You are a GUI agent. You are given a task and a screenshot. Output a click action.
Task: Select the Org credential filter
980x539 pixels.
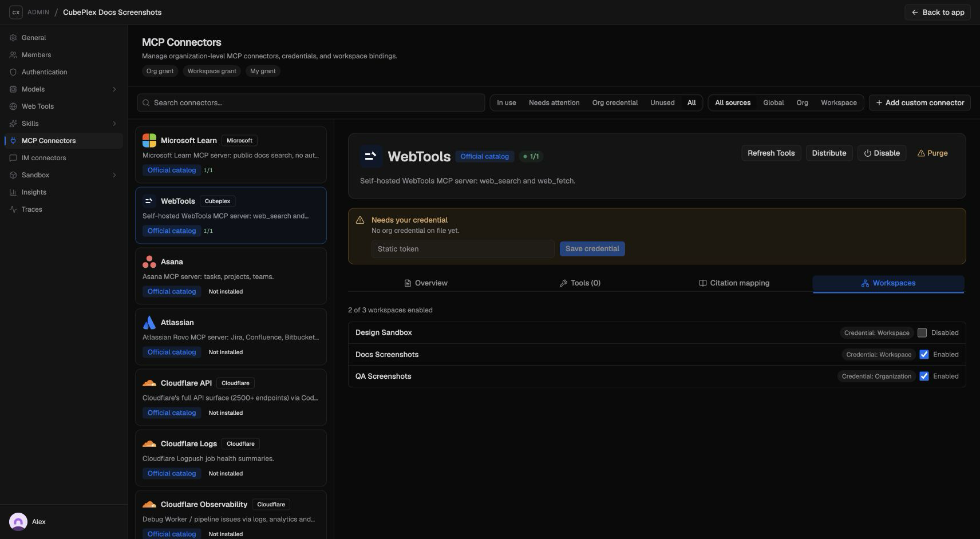615,103
